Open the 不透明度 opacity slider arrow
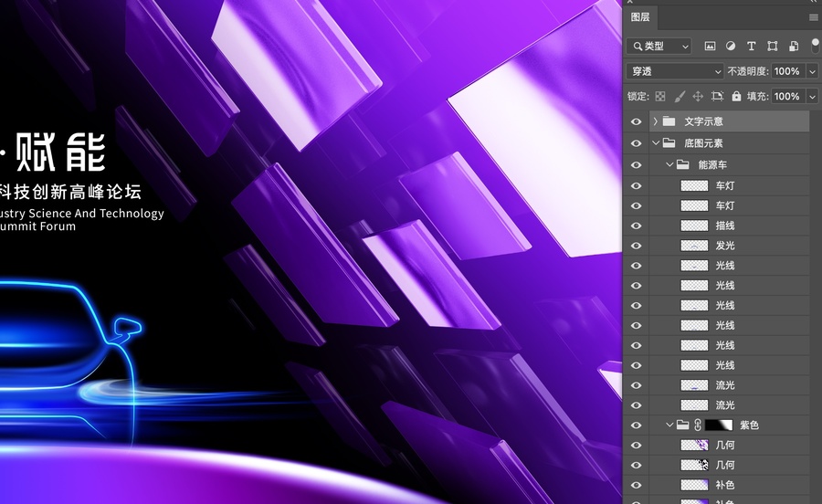Viewport: 822px width, 504px height. [813, 71]
